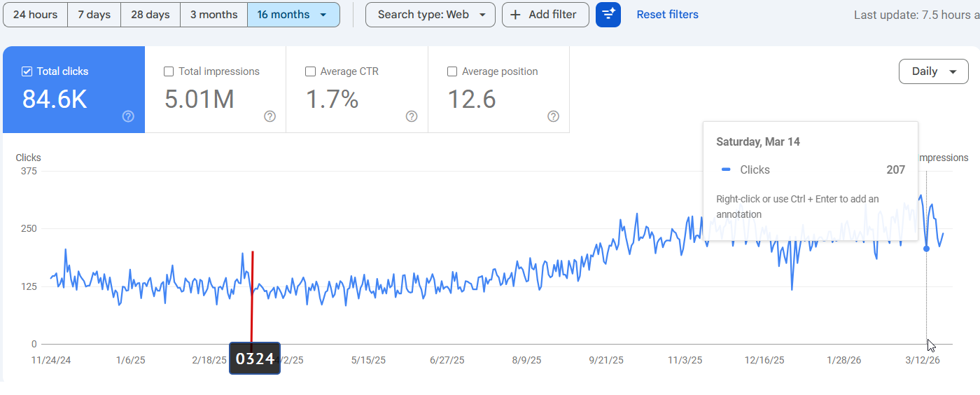
Task: Check the Average position checkbox
Action: [x=452, y=71]
